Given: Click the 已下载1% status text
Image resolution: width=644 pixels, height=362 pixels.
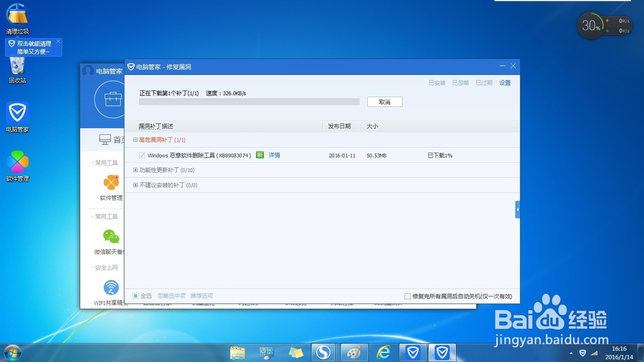Looking at the screenshot, I should 440,155.
